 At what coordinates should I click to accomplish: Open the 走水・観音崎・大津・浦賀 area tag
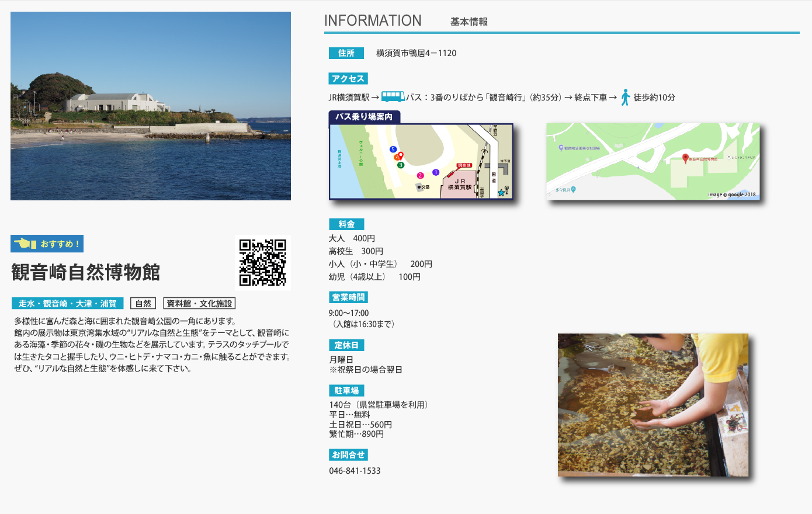67,304
